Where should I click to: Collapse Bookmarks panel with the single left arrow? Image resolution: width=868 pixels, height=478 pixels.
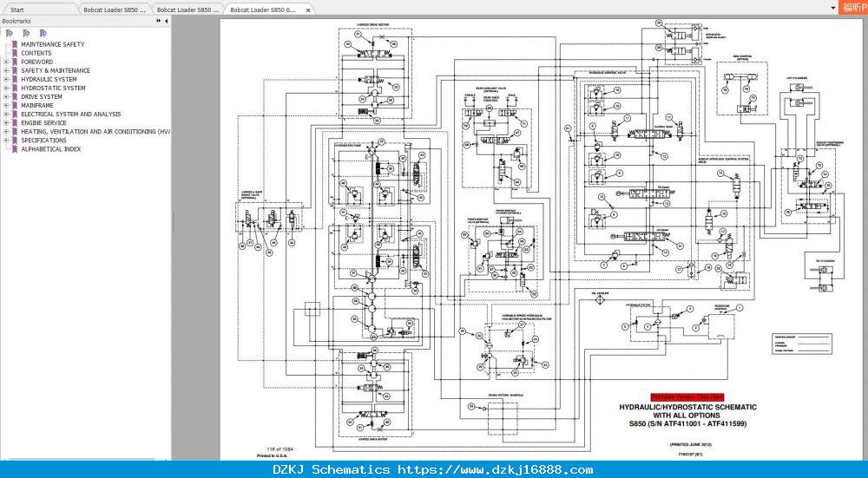click(166, 21)
